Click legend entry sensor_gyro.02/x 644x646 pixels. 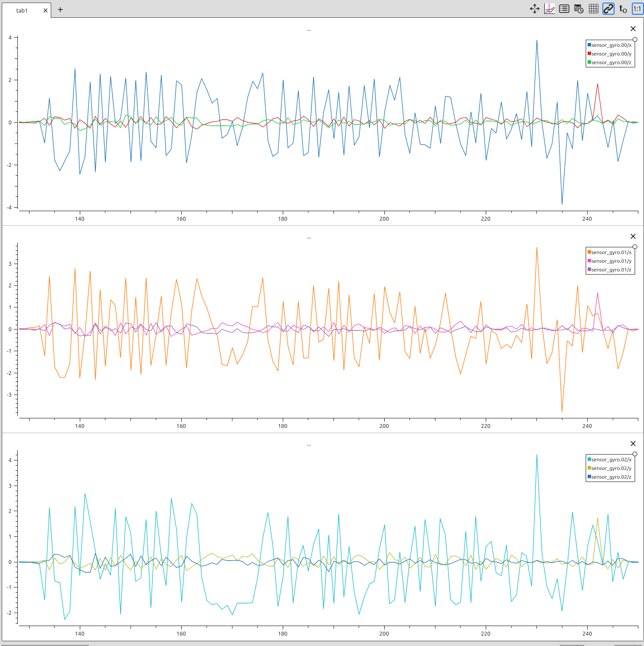click(x=610, y=460)
